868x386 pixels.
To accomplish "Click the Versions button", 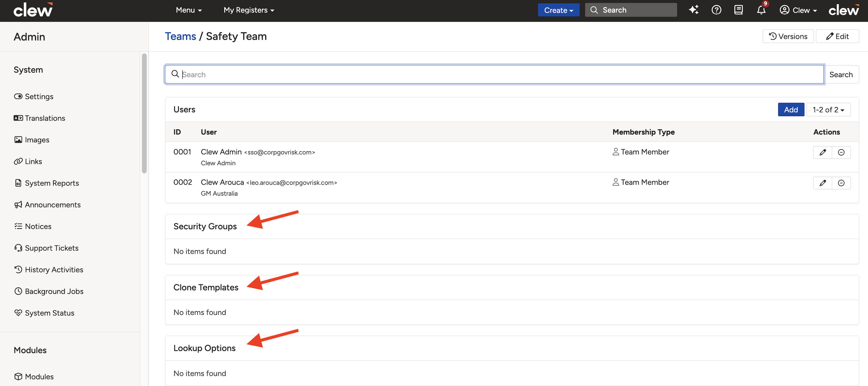I will (x=788, y=36).
